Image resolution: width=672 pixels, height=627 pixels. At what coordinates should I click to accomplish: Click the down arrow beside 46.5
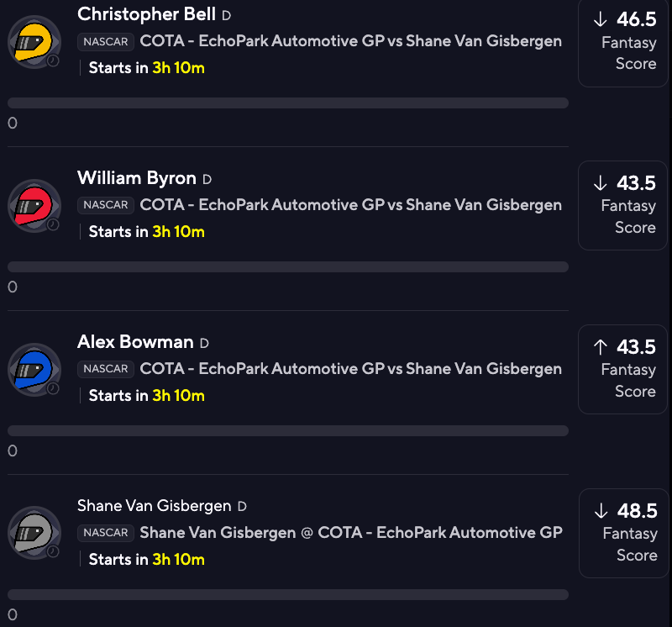[x=600, y=20]
